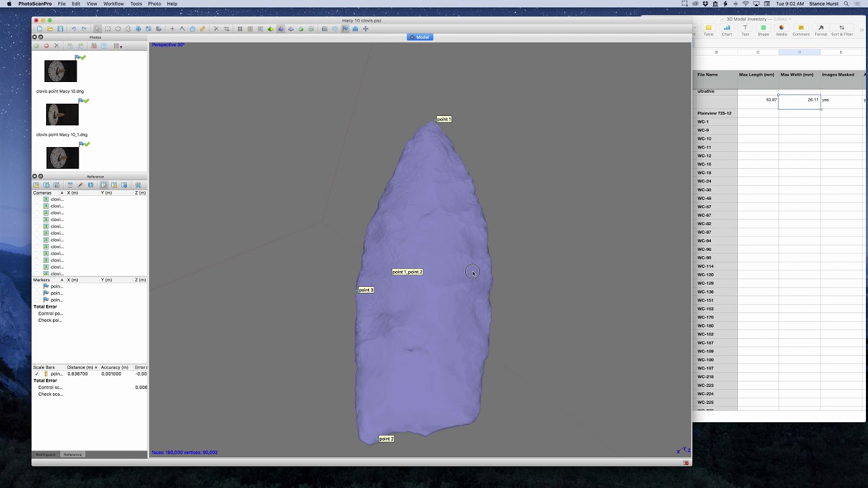Click the Format button in the Numbers toolbar

821,30
